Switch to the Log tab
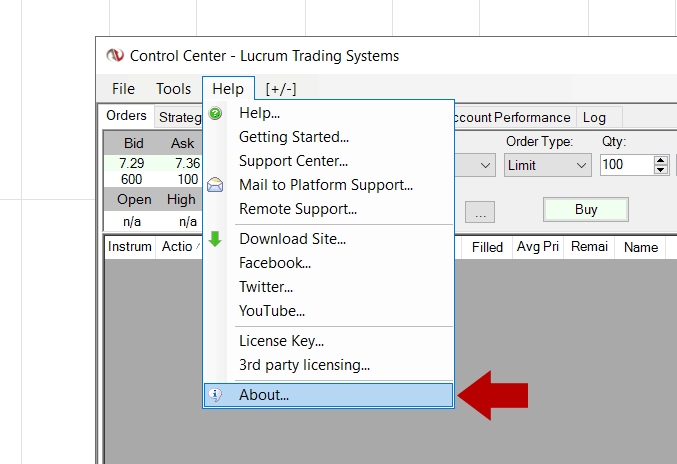Screen dimensions: 677x464 click(x=599, y=117)
